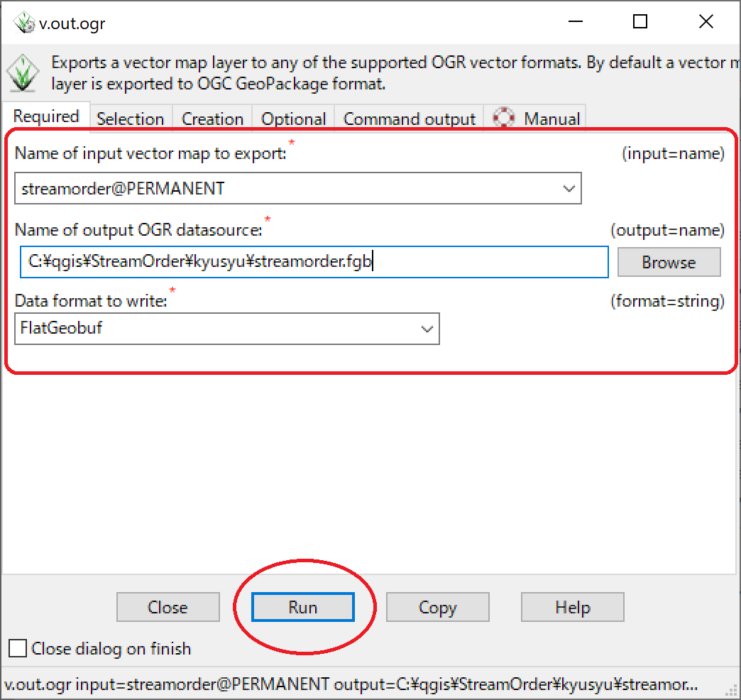741x700 pixels.
Task: Click the Close button
Action: tap(168, 607)
